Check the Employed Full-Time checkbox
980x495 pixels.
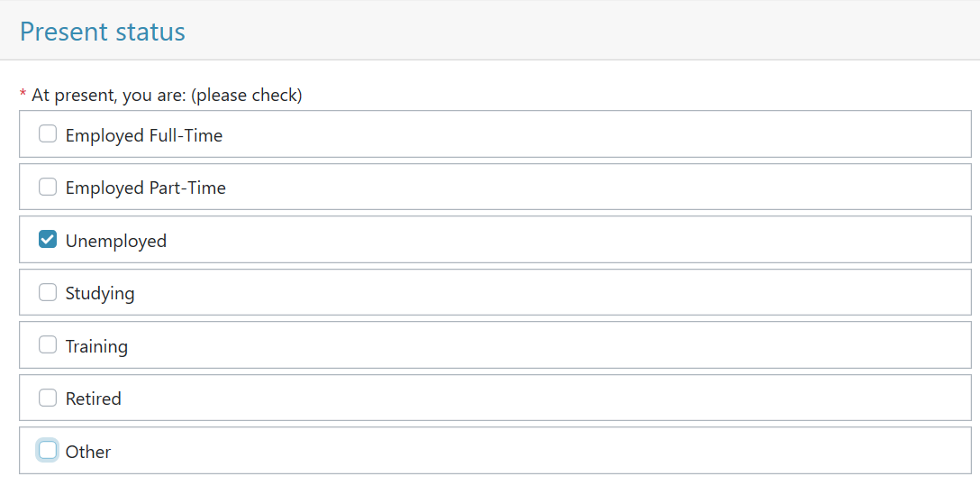tap(48, 133)
